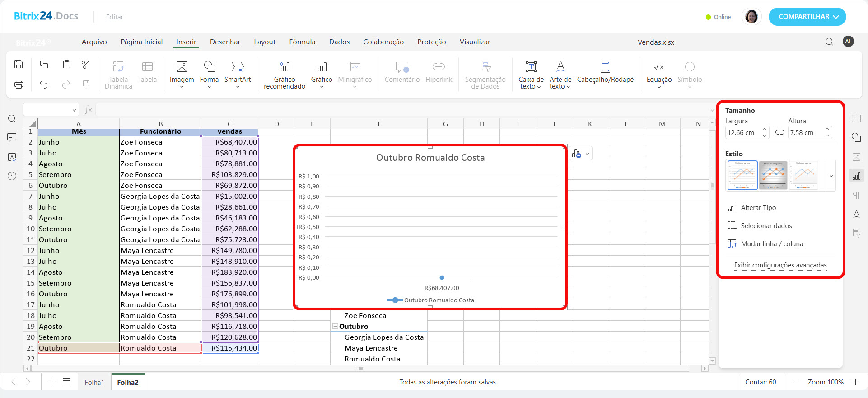
Task: Click the Save icon in toolbar
Action: [x=19, y=65]
